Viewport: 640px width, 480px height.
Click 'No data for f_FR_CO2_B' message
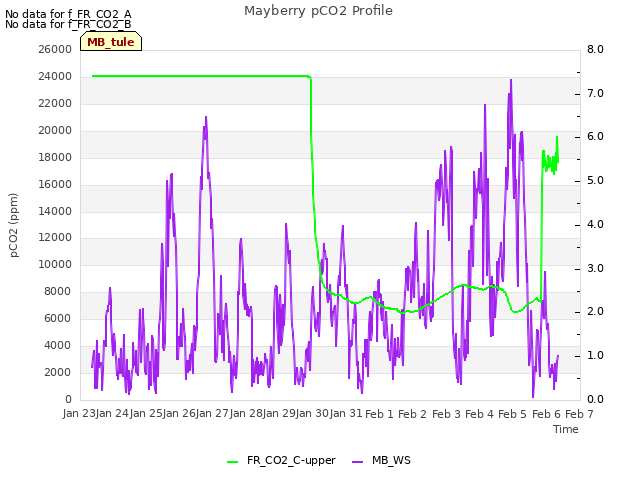tap(68, 24)
